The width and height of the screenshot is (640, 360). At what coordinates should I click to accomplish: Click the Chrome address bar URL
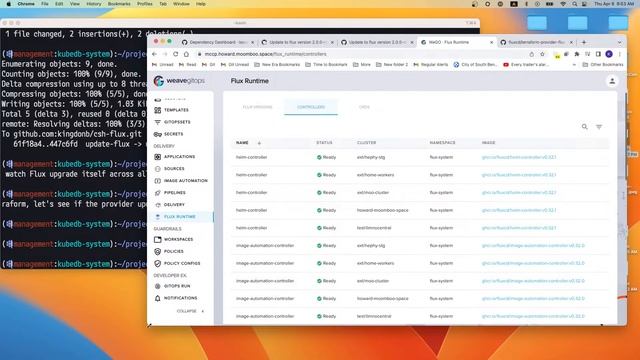[265, 54]
